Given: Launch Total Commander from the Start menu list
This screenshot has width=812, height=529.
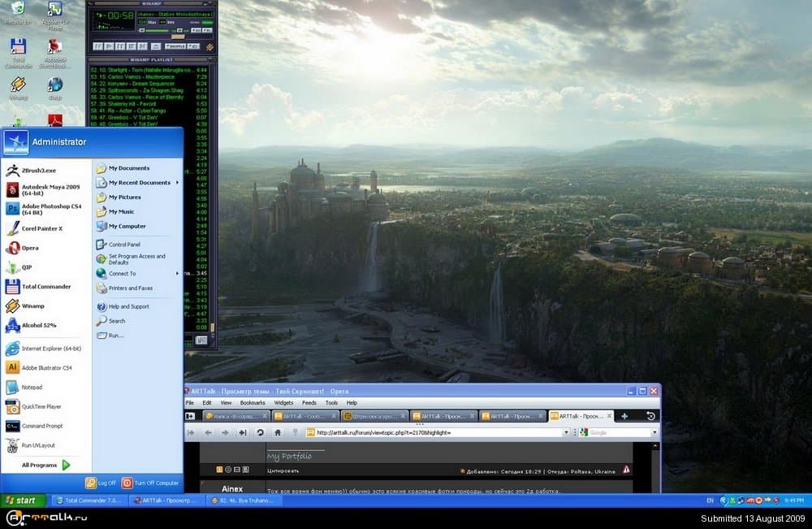Looking at the screenshot, I should click(x=45, y=287).
